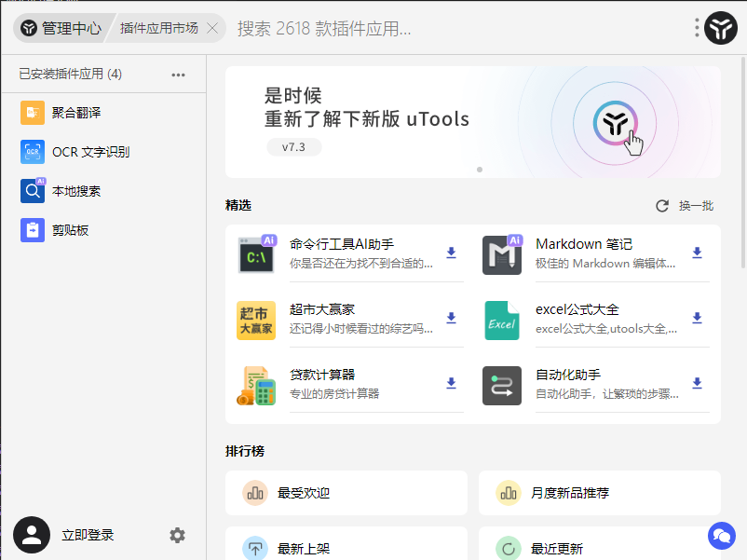Download the 命令行工具AI助手 plugin
Screen dimensions: 747x560
(451, 253)
